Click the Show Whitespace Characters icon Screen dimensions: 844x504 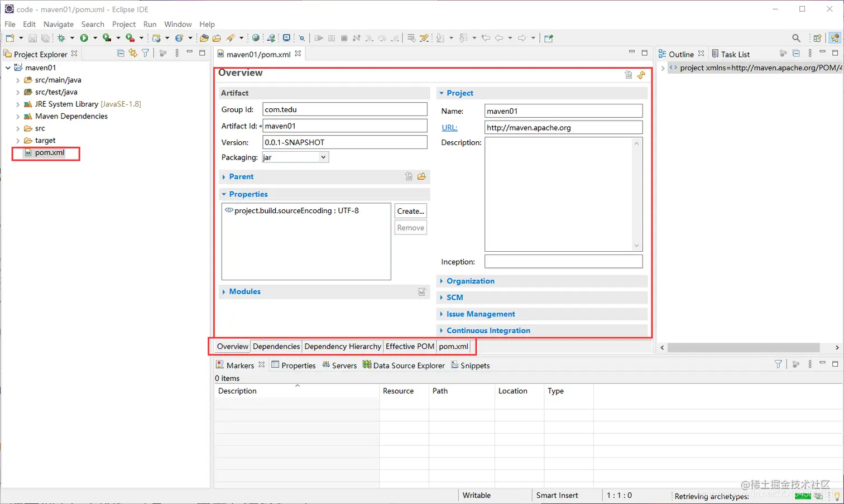[x=424, y=38]
